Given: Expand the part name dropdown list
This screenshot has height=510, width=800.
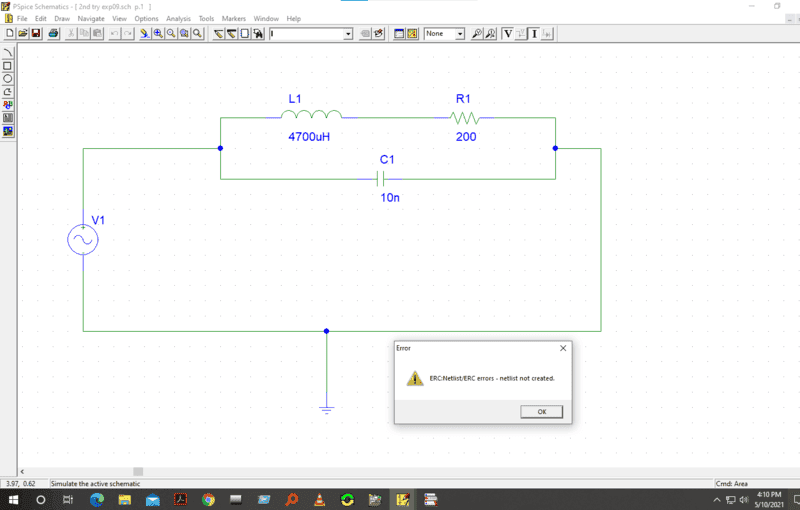Looking at the screenshot, I should click(x=348, y=33).
